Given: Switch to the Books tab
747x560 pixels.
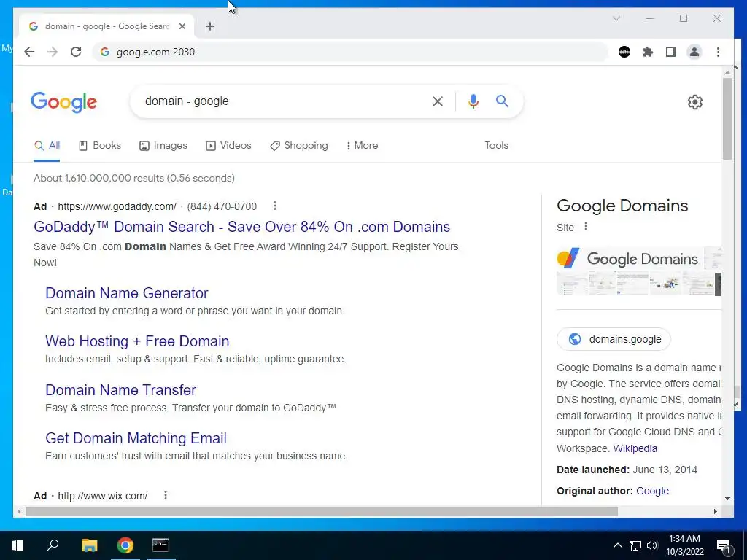Looking at the screenshot, I should 99,145.
